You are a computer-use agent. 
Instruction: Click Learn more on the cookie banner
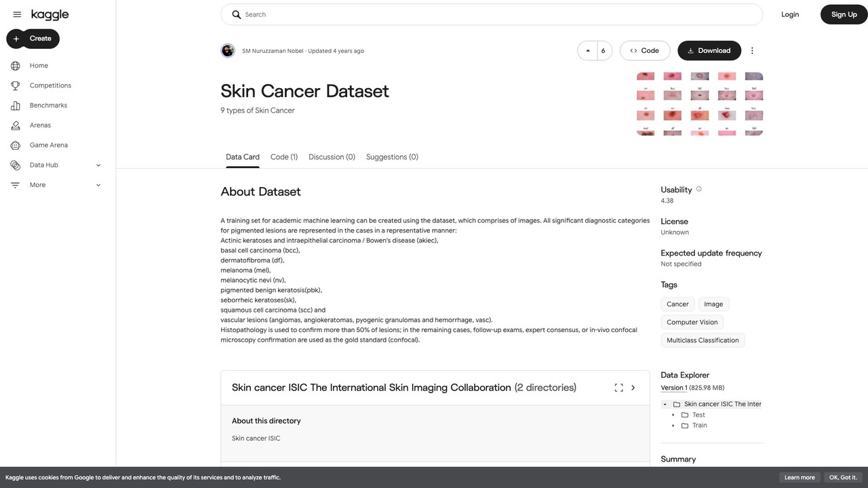click(800, 477)
